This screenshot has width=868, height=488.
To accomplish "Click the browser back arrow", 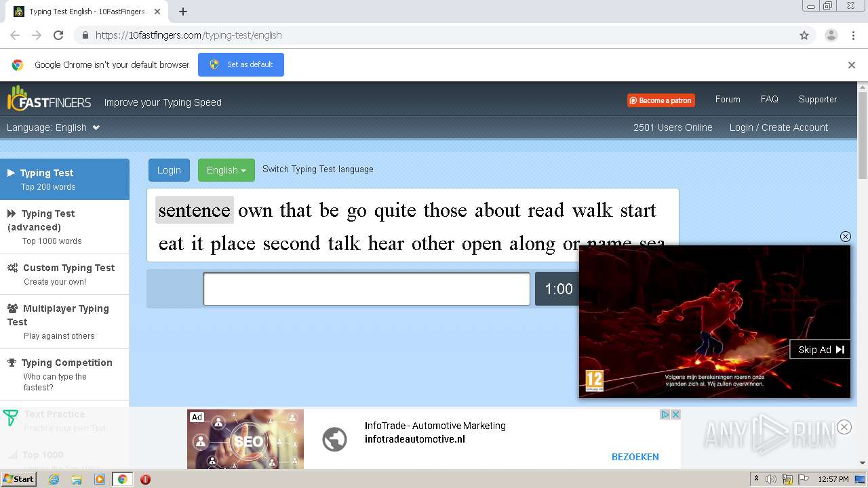I will tap(15, 35).
